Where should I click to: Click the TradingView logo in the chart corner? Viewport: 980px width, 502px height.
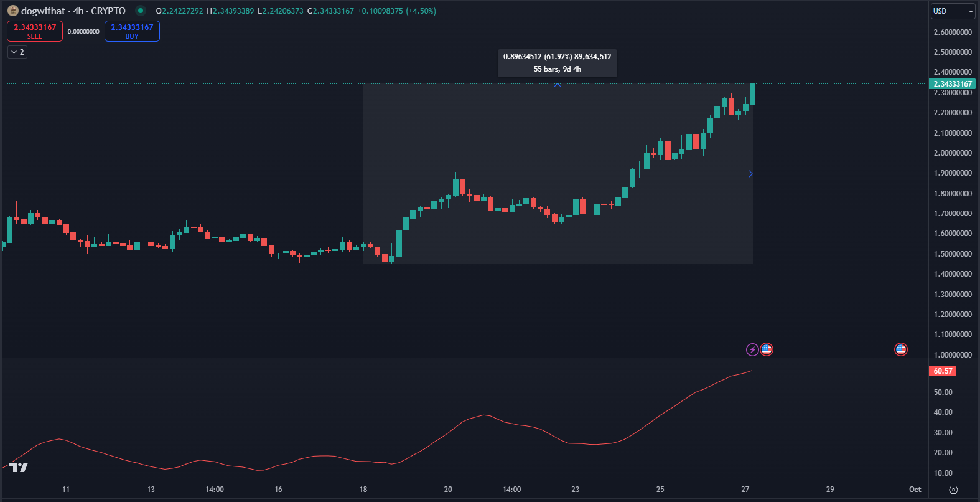coord(19,467)
